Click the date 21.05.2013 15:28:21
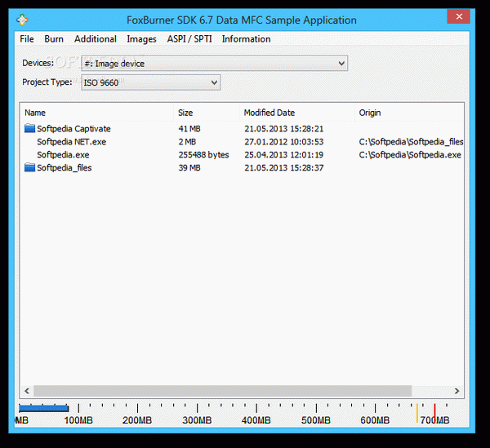Viewport: 490px width, 448px height. click(x=283, y=129)
